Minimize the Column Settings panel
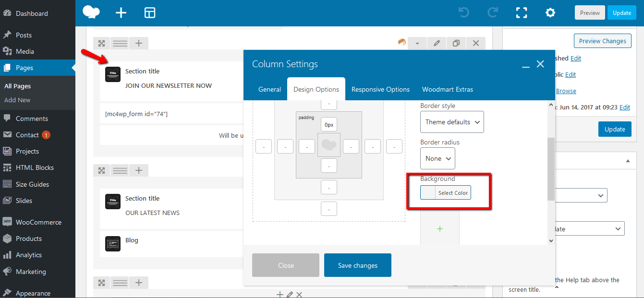 coord(526,66)
